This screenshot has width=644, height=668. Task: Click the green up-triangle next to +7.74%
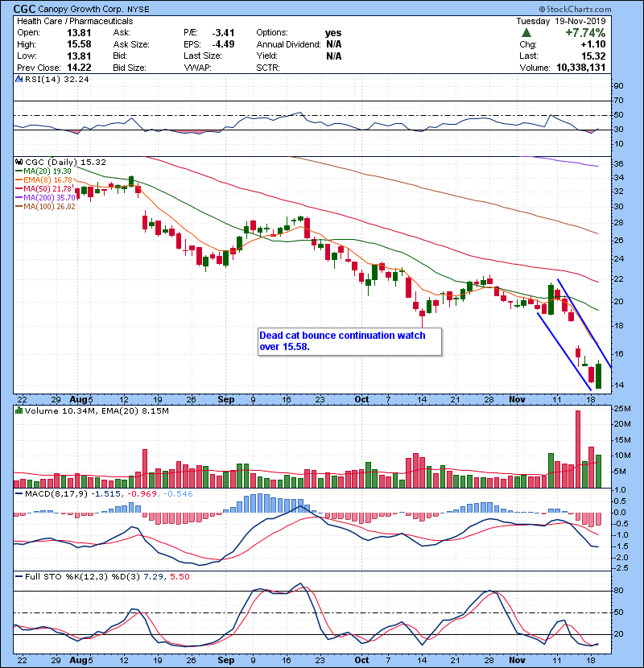point(526,33)
